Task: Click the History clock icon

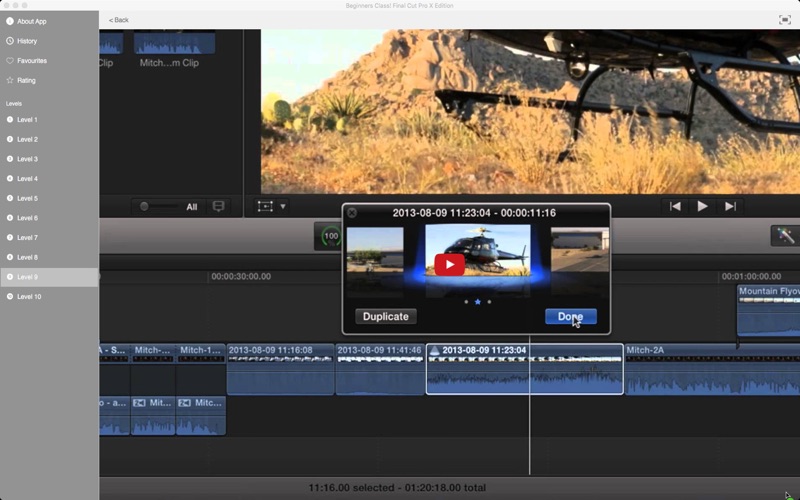Action: [x=10, y=41]
